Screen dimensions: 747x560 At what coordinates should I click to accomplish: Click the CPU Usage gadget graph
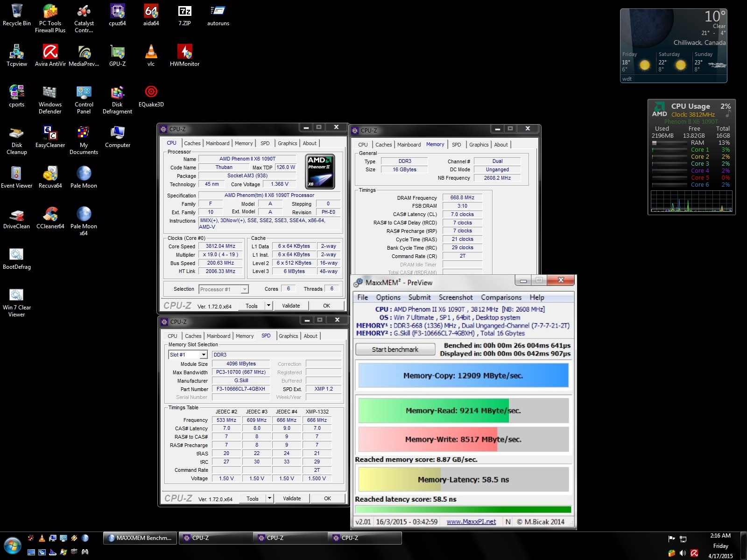[691, 201]
